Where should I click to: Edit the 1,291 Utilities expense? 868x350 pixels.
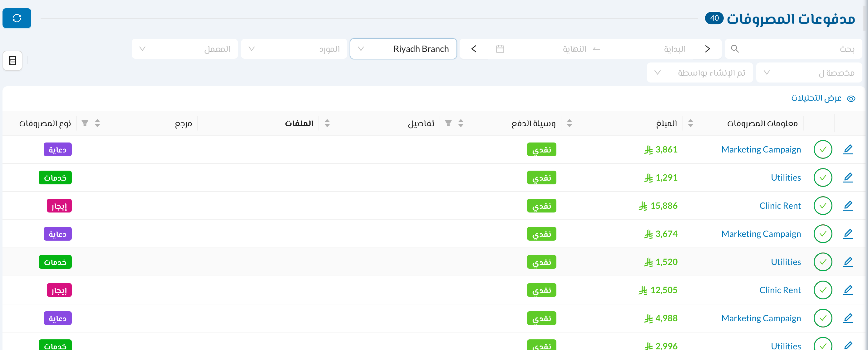point(848,178)
